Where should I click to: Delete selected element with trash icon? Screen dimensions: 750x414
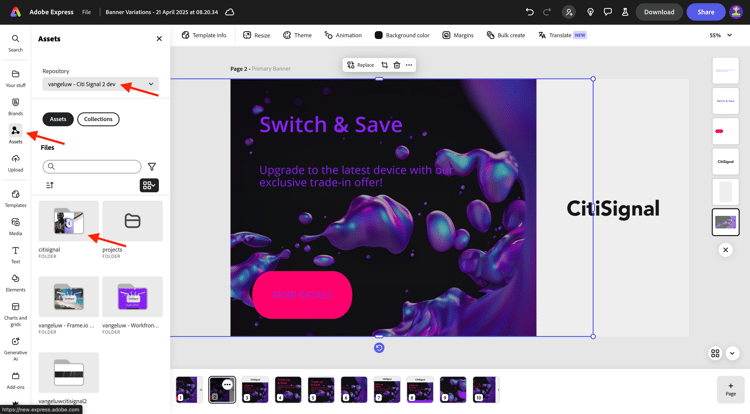397,65
